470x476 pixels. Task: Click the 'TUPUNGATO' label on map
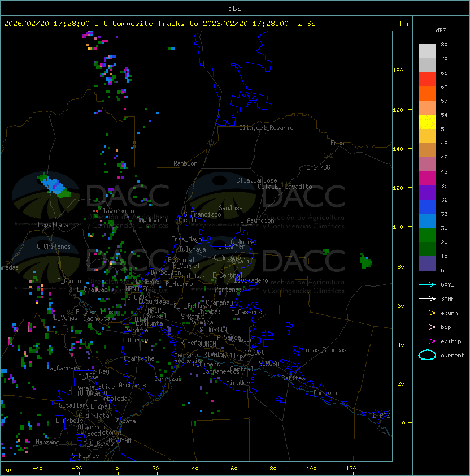(92, 393)
